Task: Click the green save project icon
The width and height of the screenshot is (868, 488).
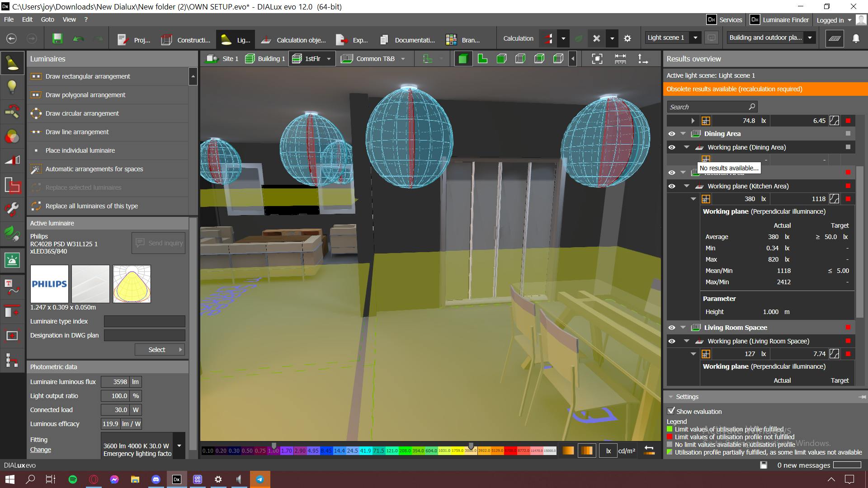Action: pyautogui.click(x=57, y=39)
